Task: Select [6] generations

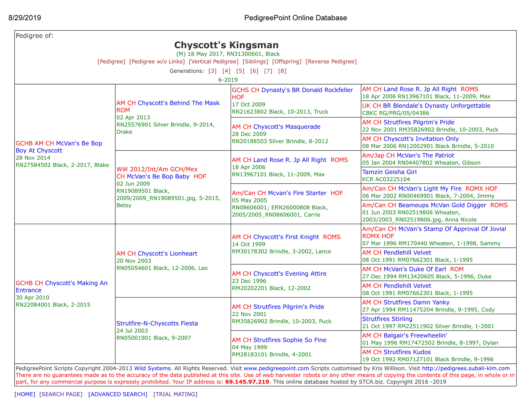Action: (x=254, y=71)
